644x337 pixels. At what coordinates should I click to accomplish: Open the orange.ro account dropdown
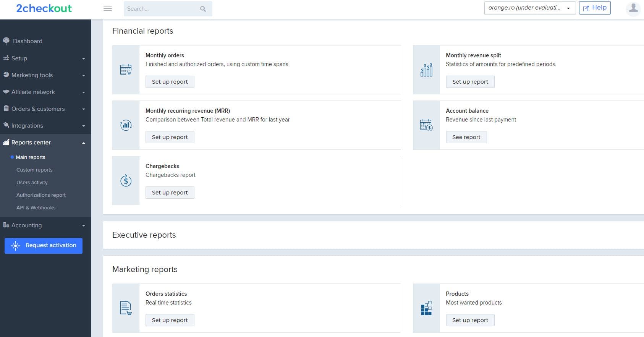click(529, 8)
